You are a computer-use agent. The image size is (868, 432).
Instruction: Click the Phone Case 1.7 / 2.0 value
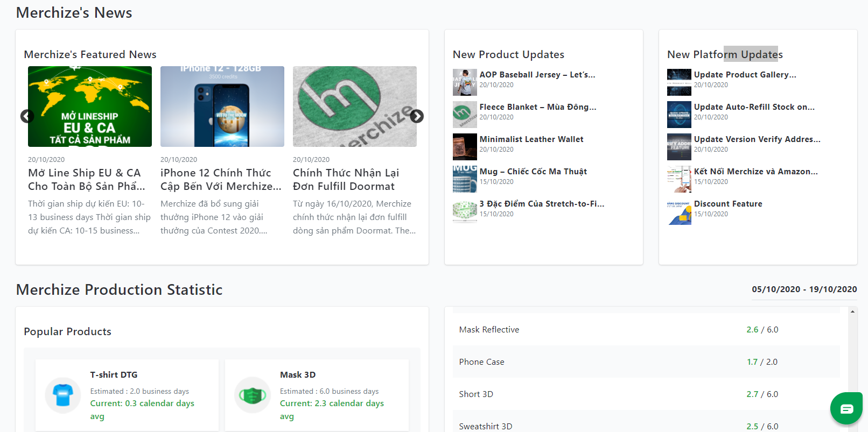pos(762,362)
